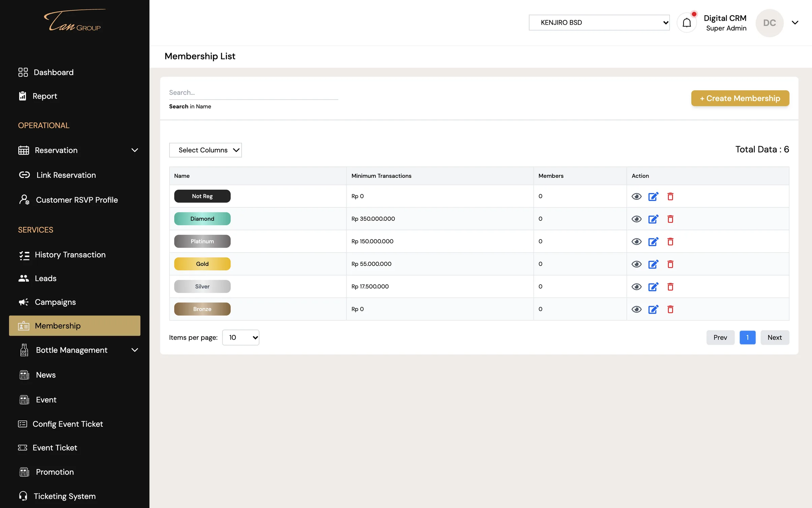This screenshot has height=508, width=812.
Task: Delete the Silver membership
Action: 670,287
